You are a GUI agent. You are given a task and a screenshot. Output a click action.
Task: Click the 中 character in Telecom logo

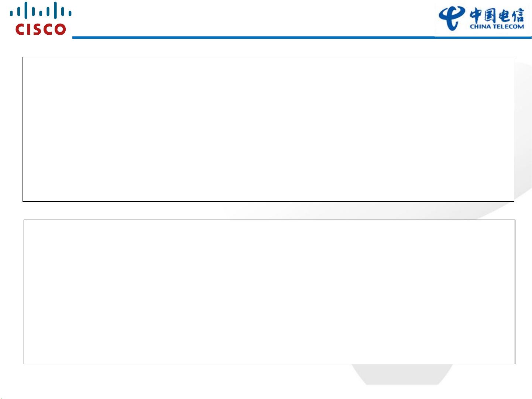click(x=476, y=16)
